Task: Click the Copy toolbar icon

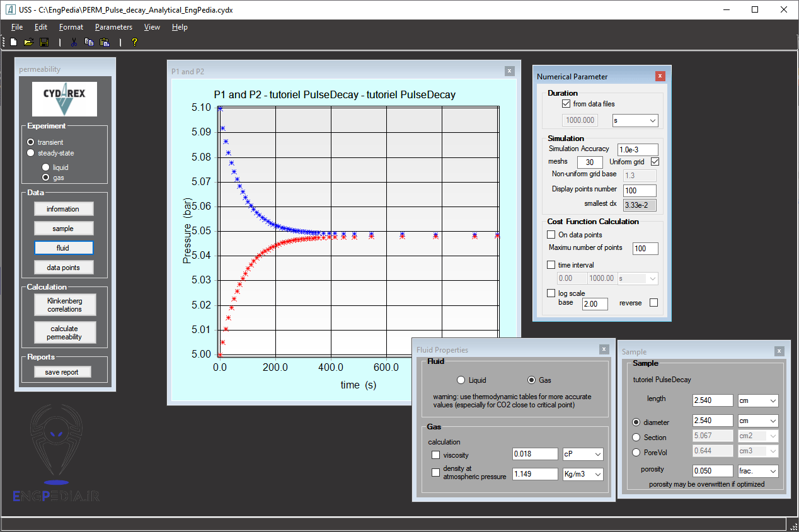Action: (89, 42)
